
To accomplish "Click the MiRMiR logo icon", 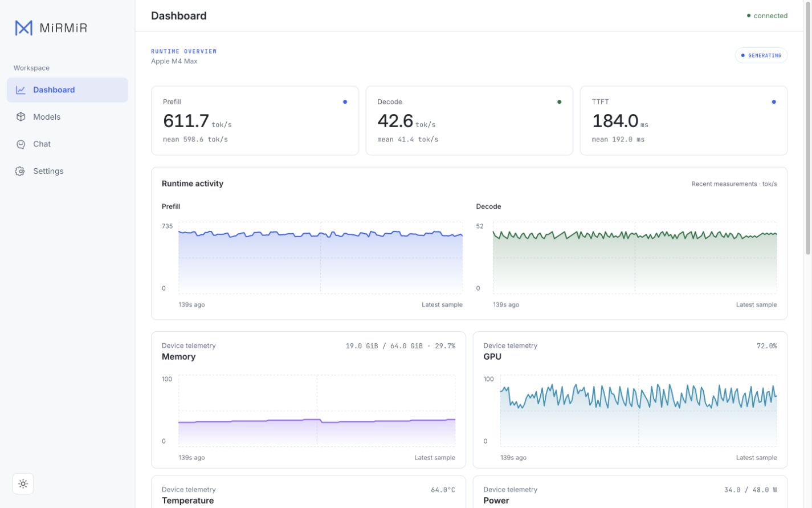I will 23,27.
